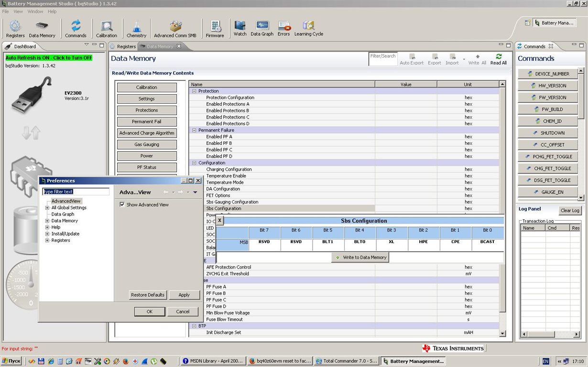Collapse the Permanent Failure group

coord(194,130)
